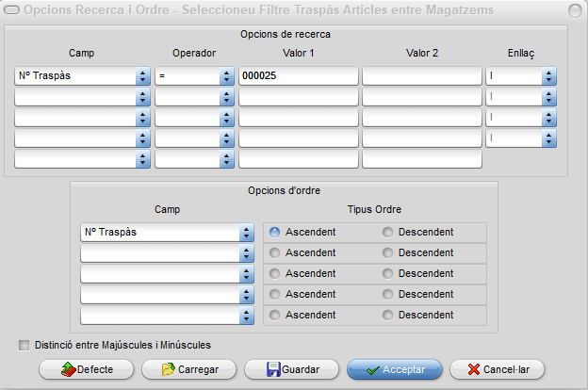Open the fourth row Enllaç dropdown
The width and height of the screenshot is (588, 390).
(521, 138)
